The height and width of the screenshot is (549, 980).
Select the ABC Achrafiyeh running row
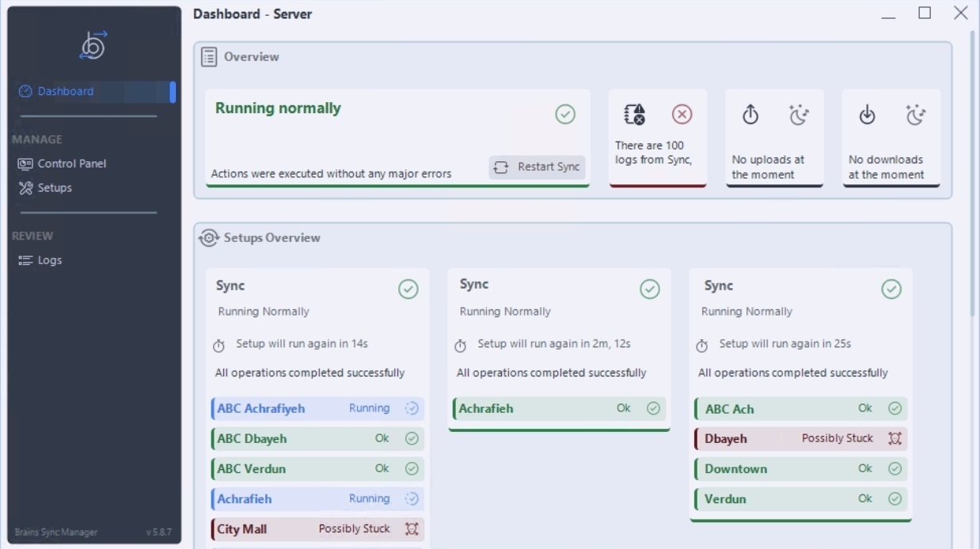(317, 409)
